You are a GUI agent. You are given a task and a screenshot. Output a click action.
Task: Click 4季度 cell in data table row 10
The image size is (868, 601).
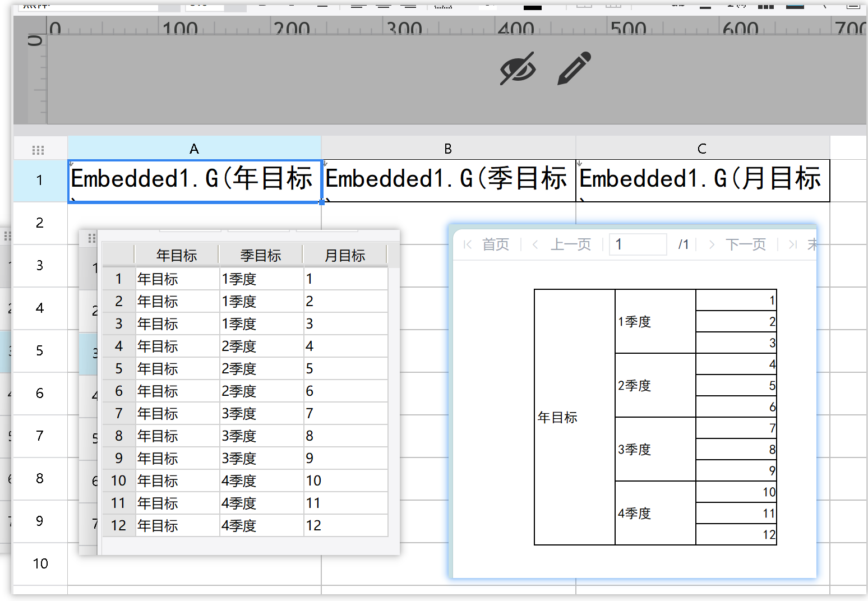[261, 481]
